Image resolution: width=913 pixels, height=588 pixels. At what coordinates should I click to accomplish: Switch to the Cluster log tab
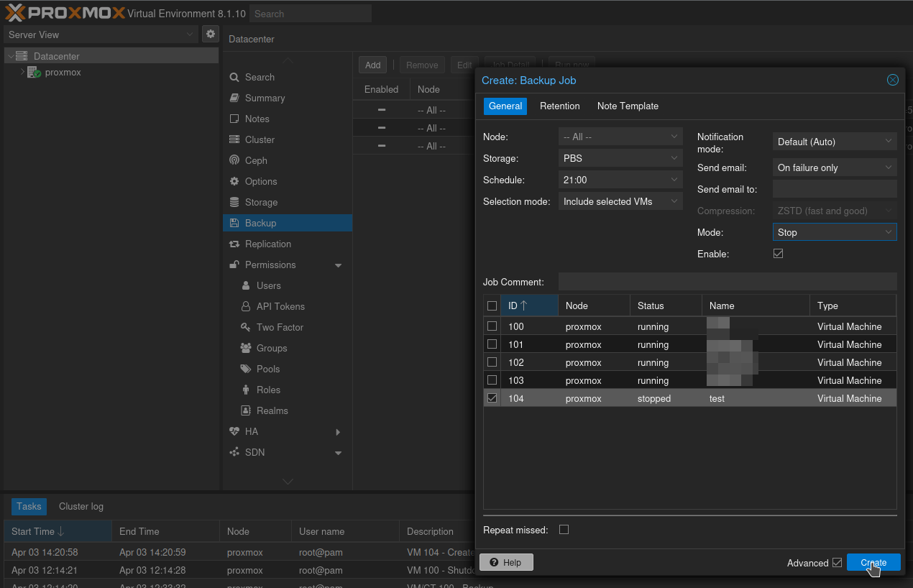[x=81, y=506]
